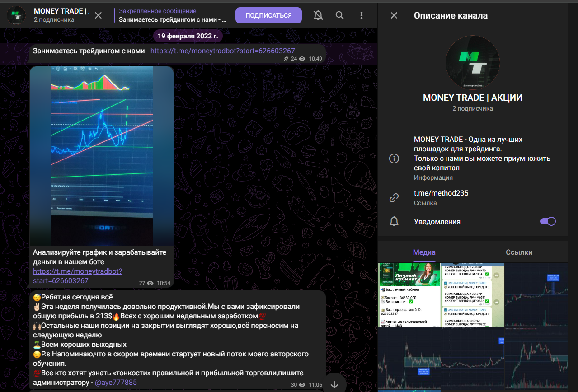Click the MONEY TRADE avatar in chat header
Screen dimensions: 578x392
coord(16,15)
